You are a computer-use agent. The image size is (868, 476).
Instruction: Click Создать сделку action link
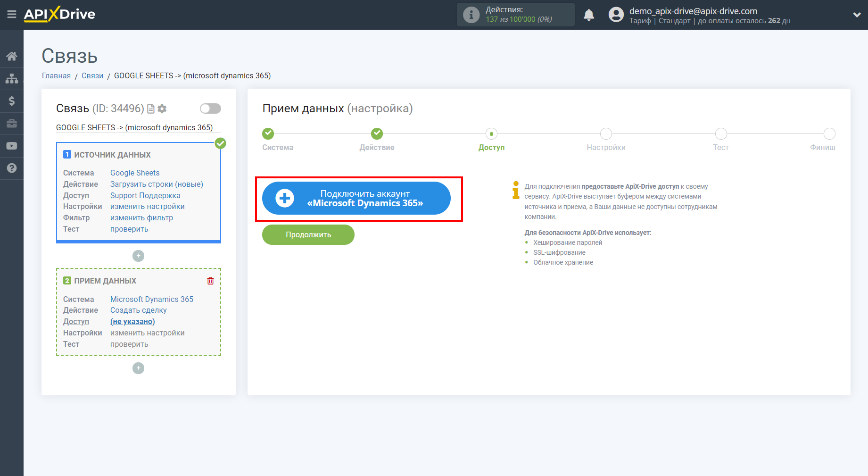pos(139,310)
